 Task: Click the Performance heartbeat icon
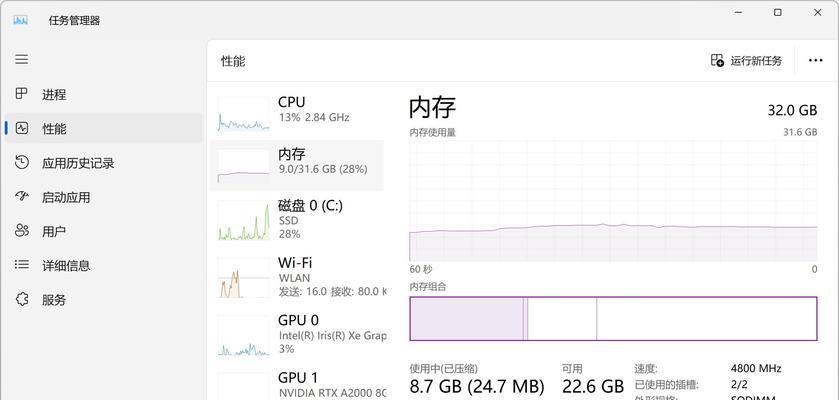[21, 128]
